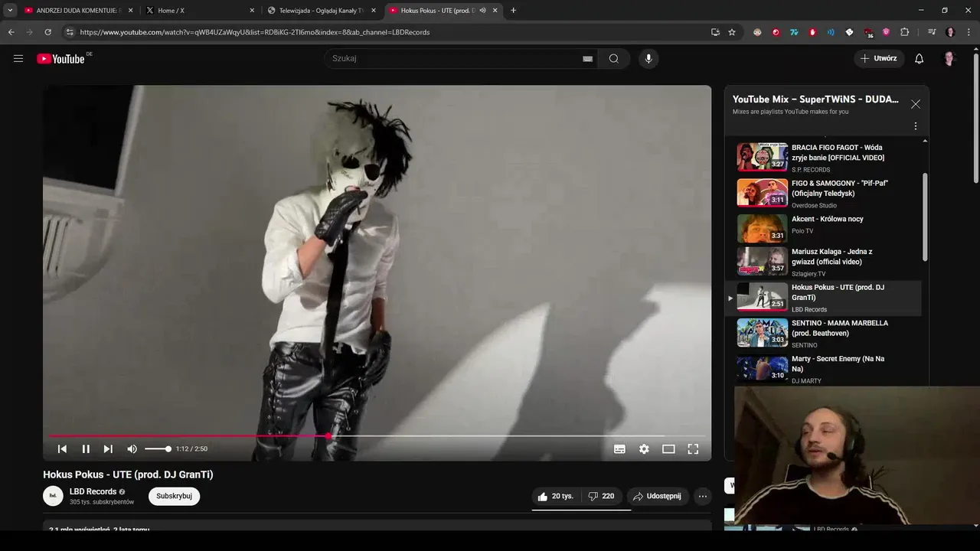Click the search magnifier button

pos(614,59)
